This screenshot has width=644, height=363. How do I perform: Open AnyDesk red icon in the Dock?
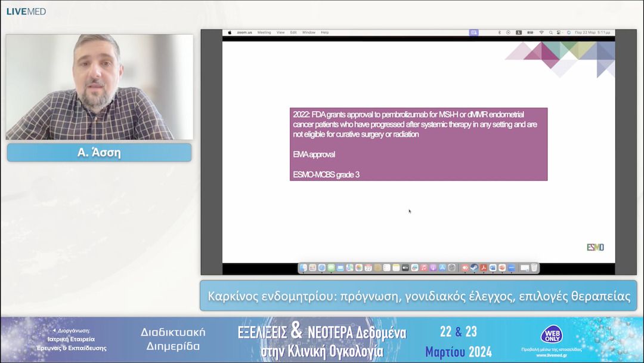click(465, 267)
